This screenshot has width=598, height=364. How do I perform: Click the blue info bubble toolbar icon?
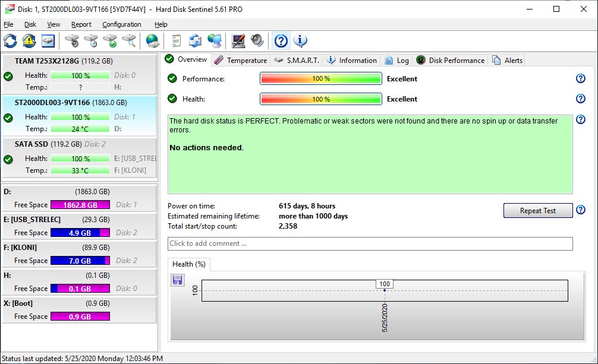300,41
